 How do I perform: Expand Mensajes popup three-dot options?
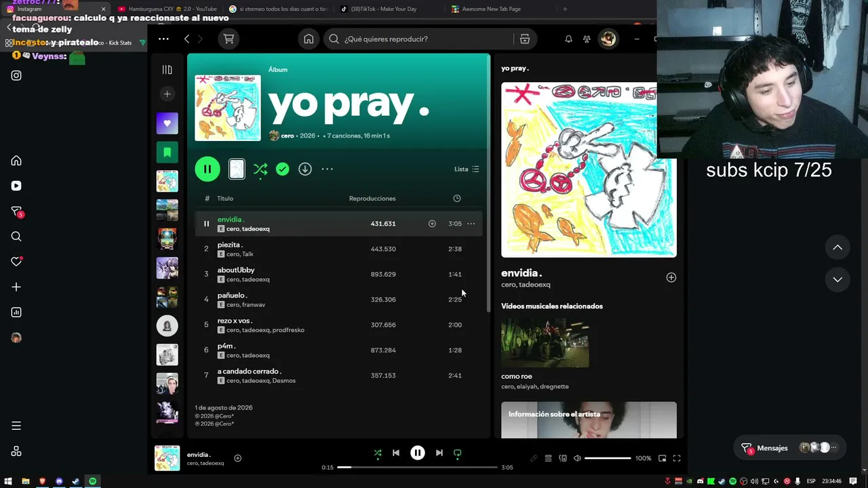point(834,447)
